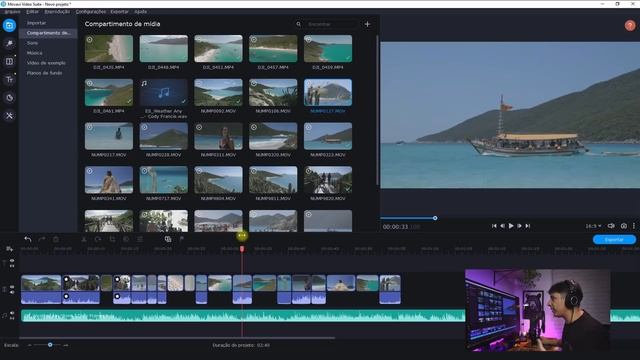The image size is (640, 360).
Task: Skip to next clip in preview
Action: click(528, 226)
